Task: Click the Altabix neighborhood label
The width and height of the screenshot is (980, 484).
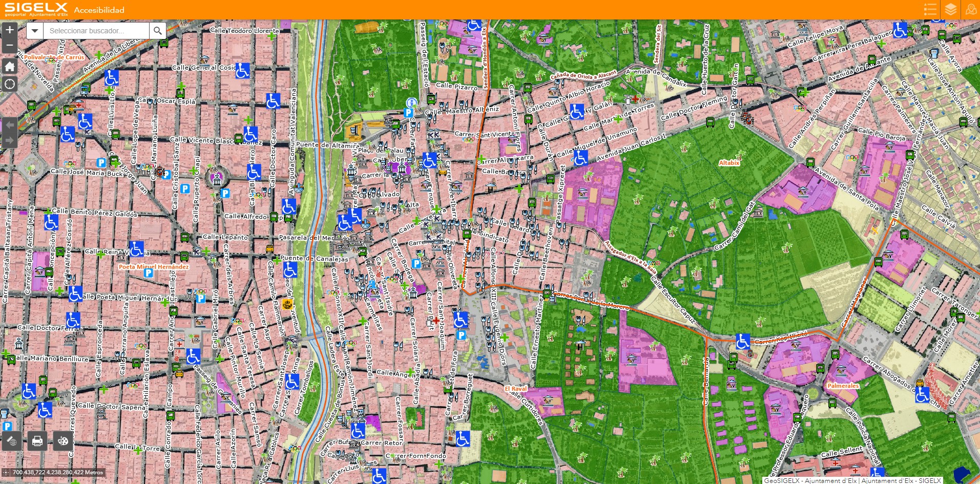Action: pos(729,163)
